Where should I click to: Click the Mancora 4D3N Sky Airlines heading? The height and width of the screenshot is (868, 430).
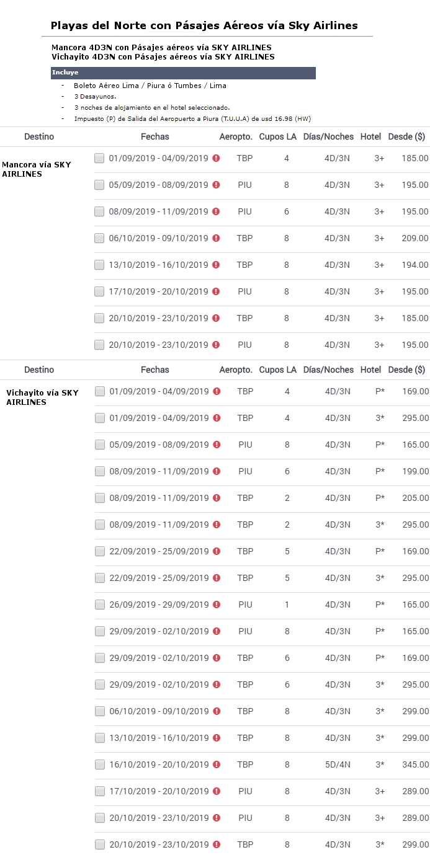coord(161,47)
